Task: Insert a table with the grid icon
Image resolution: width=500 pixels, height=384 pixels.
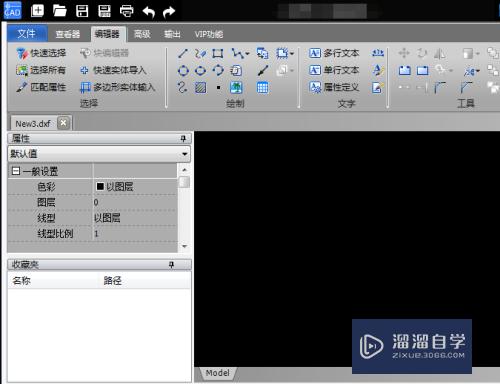Action: [262, 88]
